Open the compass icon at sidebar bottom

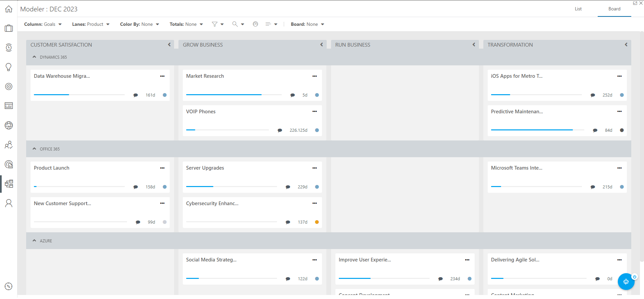point(9,286)
